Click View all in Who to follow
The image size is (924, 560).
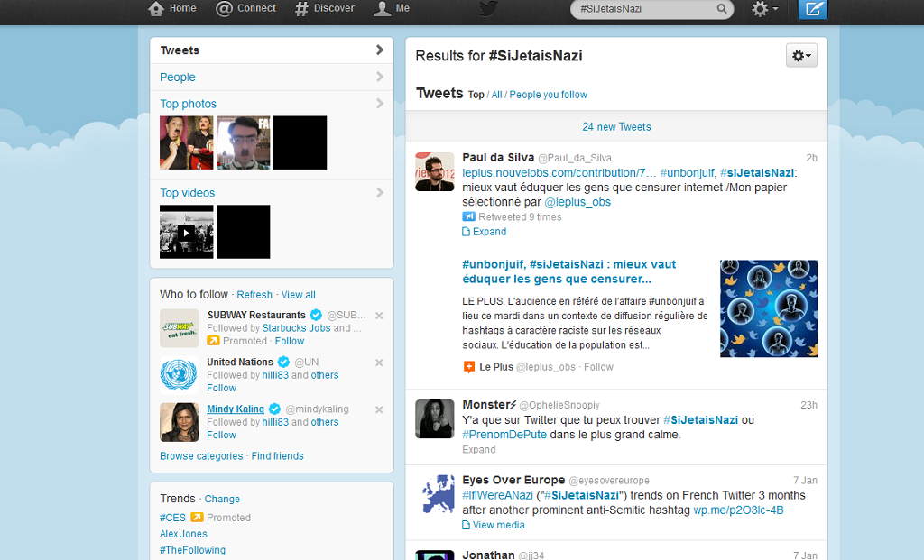(298, 295)
